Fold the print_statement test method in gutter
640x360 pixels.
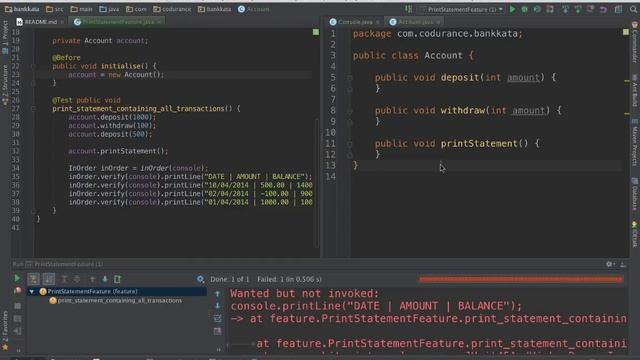coord(33,109)
